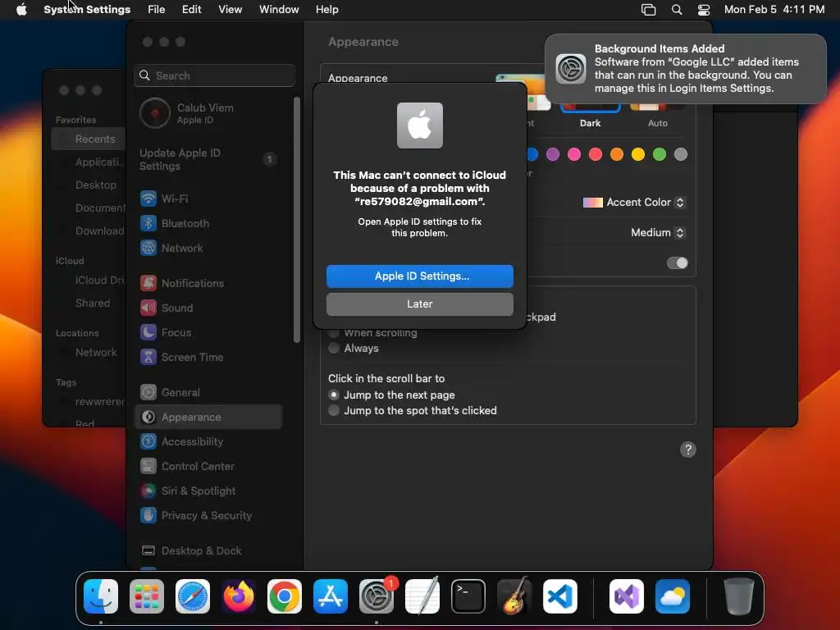Open the View menu

pos(230,10)
